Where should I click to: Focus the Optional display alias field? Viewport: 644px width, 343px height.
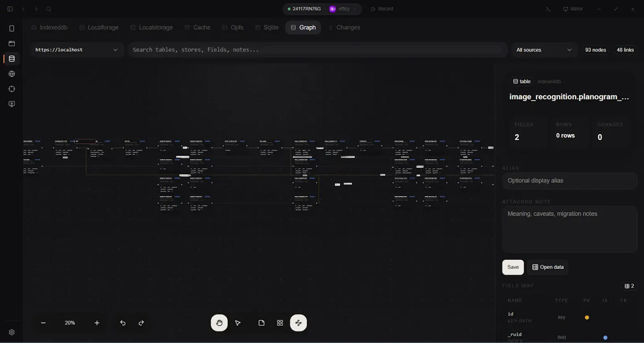570,181
